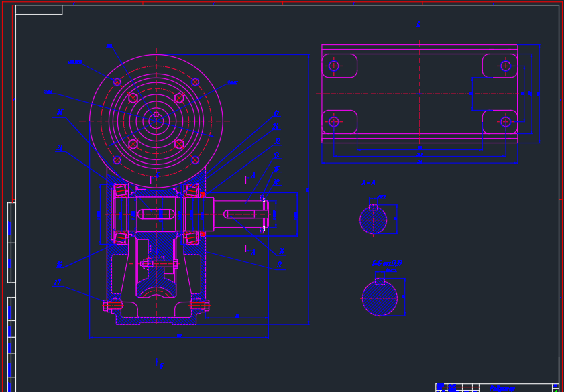Select the left base bolt at the housing foot
The height and width of the screenshot is (392, 564).
tap(113, 306)
